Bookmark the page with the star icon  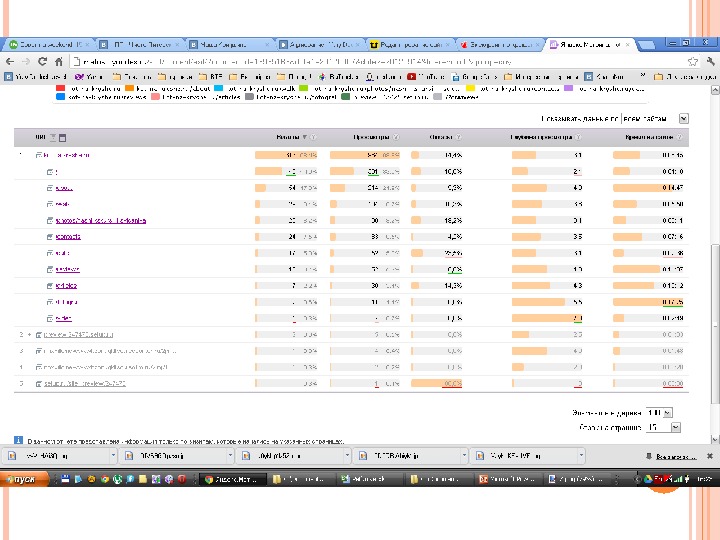(692, 61)
